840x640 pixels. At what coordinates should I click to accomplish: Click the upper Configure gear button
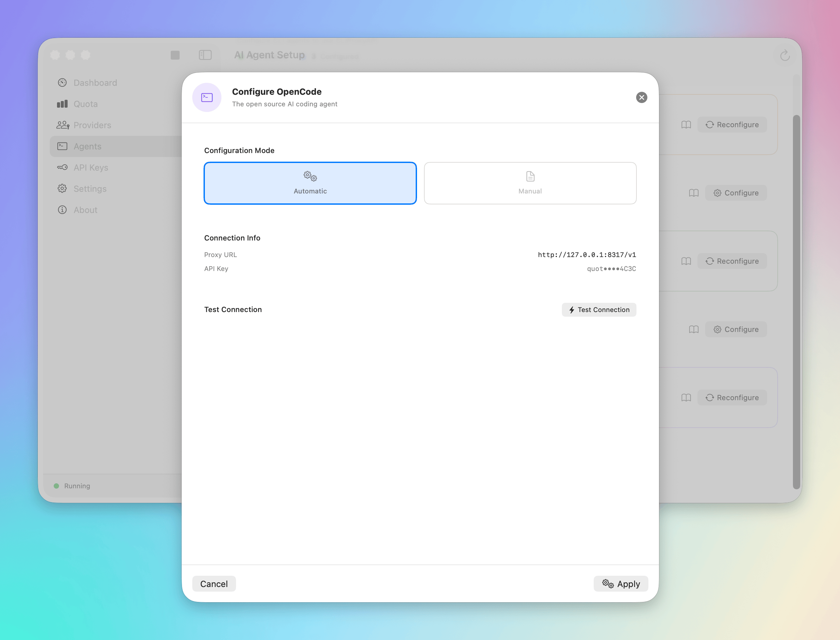pyautogui.click(x=736, y=193)
